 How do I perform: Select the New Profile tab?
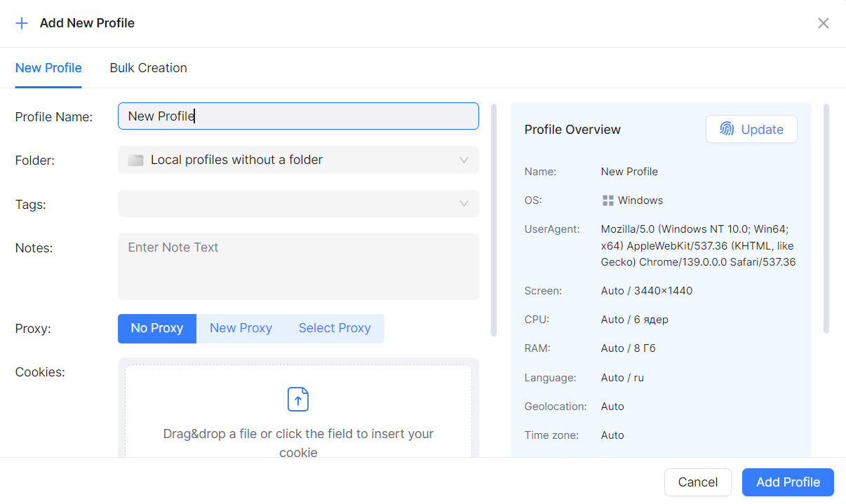pyautogui.click(x=48, y=67)
